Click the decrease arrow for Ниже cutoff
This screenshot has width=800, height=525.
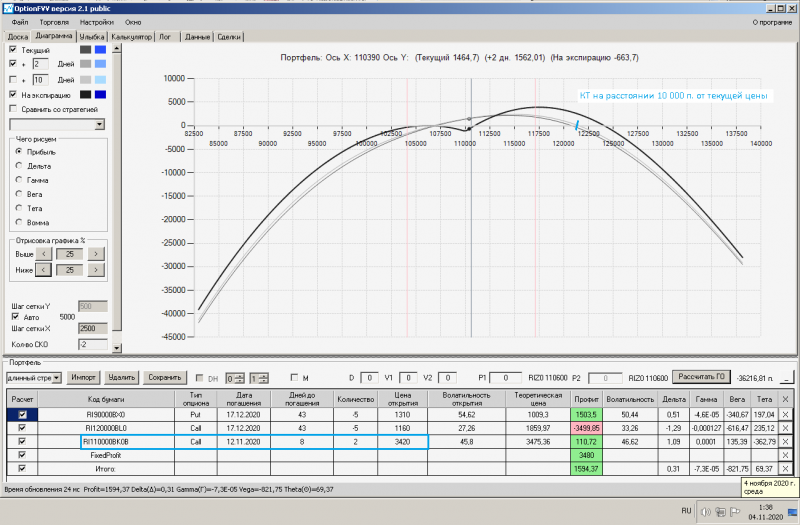click(45, 269)
